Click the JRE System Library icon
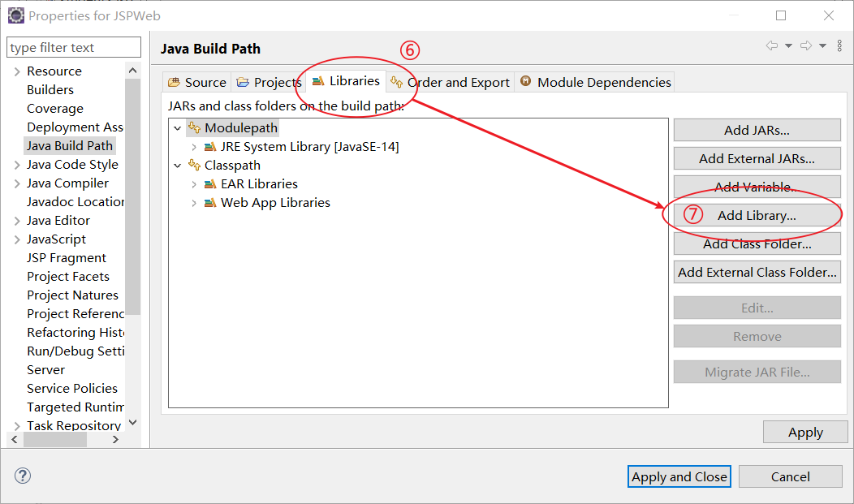This screenshot has width=854, height=504. coord(210,147)
